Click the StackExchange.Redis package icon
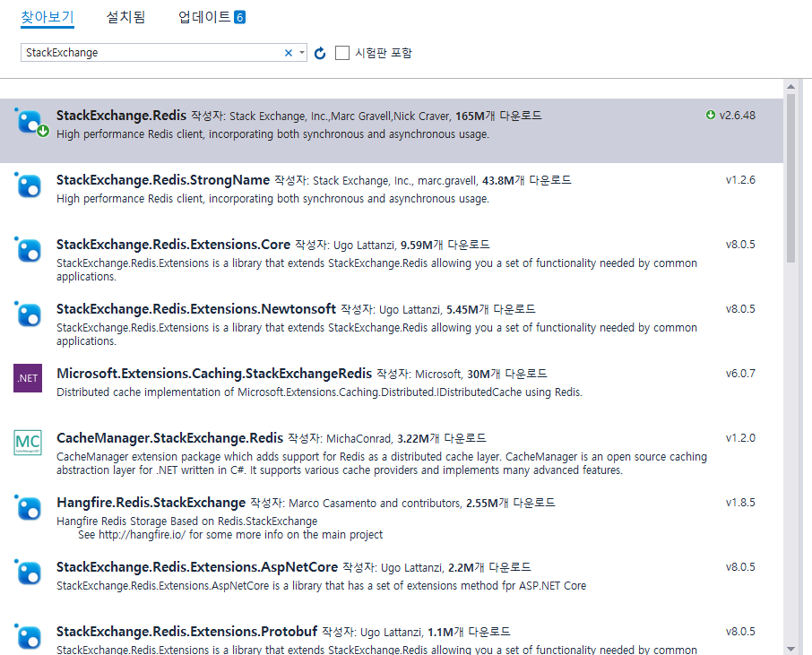The image size is (812, 655). tap(29, 121)
